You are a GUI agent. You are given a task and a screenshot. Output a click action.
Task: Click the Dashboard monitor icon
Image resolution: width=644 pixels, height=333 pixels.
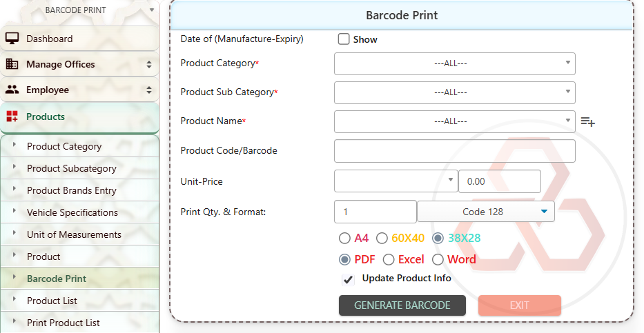[x=12, y=39]
